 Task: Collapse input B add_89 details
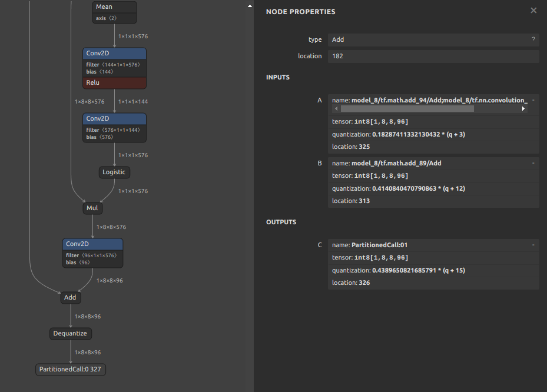click(x=533, y=162)
